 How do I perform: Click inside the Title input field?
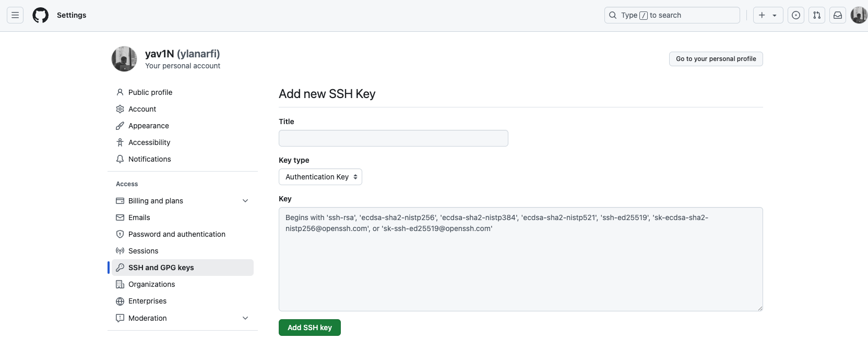click(393, 138)
